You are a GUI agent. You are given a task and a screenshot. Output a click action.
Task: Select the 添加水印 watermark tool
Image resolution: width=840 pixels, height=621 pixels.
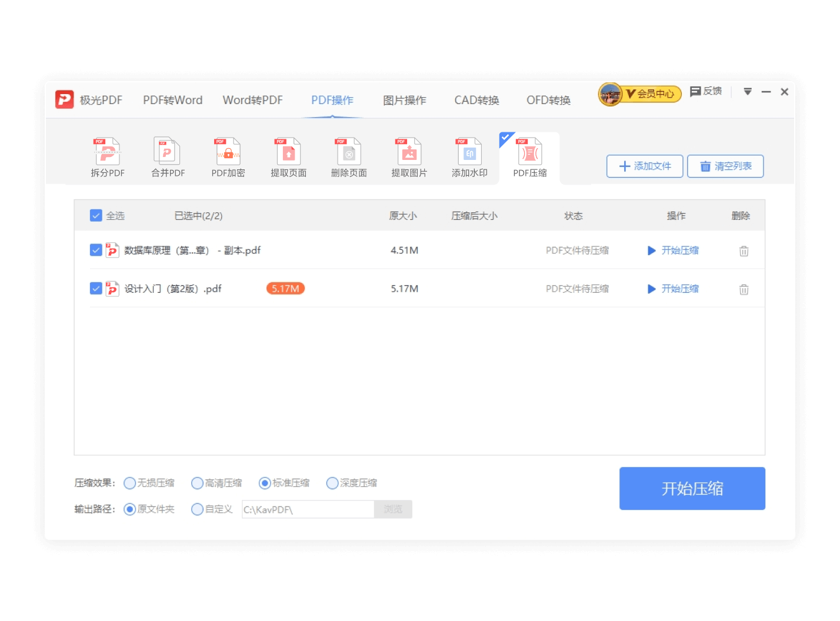point(468,157)
